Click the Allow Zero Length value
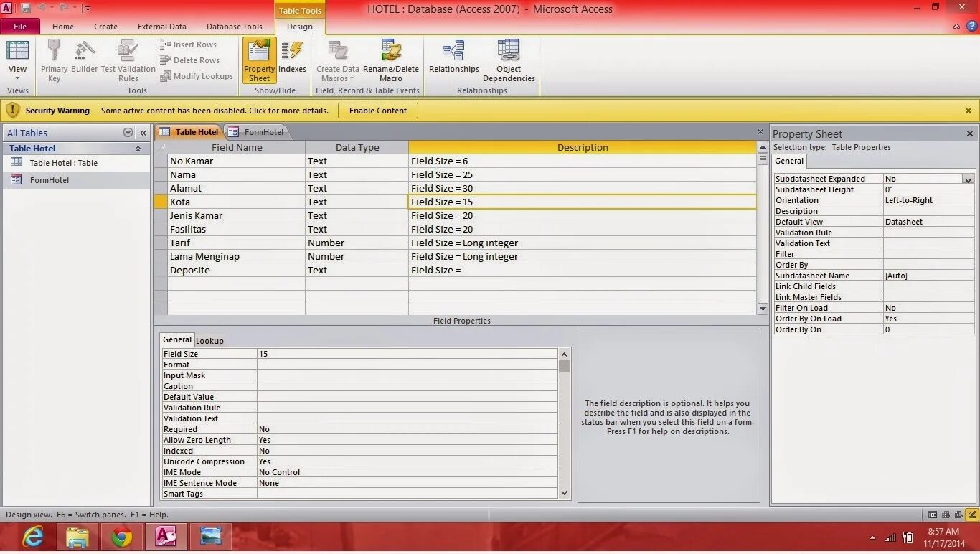This screenshot has height=554, width=980. pos(407,440)
